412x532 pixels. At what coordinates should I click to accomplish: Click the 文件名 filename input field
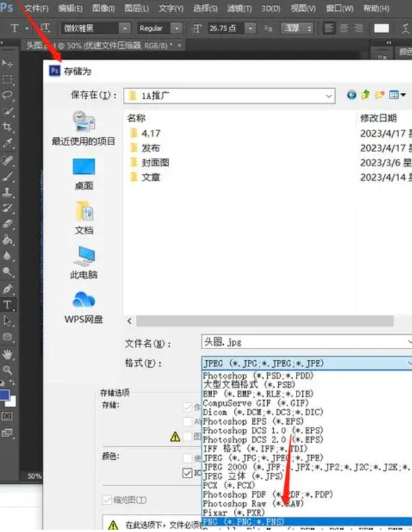(307, 342)
